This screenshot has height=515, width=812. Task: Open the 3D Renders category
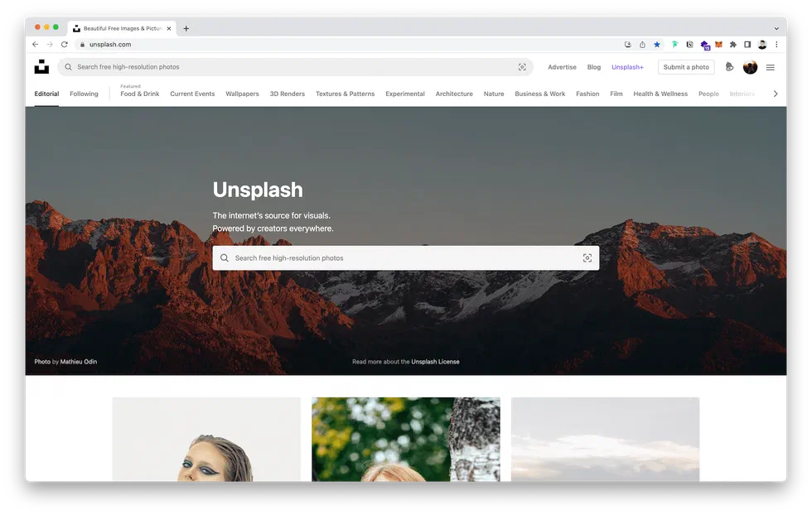coord(287,94)
